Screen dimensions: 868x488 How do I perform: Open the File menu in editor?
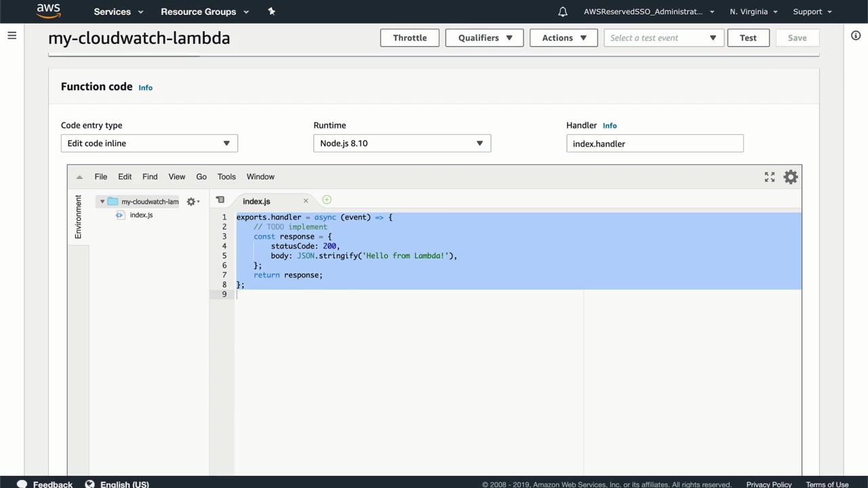pyautogui.click(x=101, y=177)
